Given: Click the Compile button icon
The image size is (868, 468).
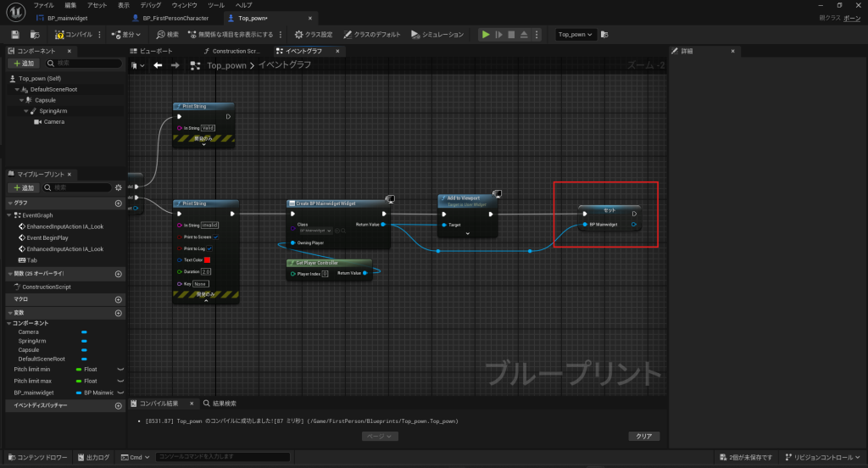Looking at the screenshot, I should coord(60,35).
